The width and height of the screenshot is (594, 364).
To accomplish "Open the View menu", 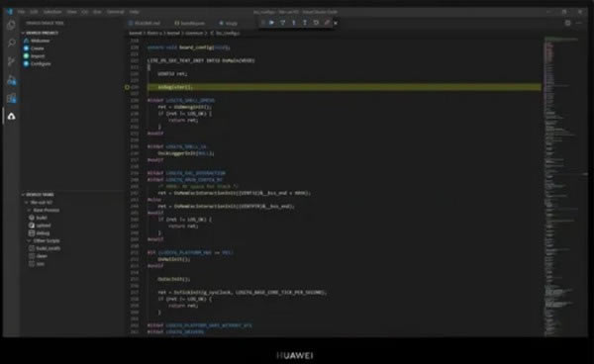I will [71, 12].
